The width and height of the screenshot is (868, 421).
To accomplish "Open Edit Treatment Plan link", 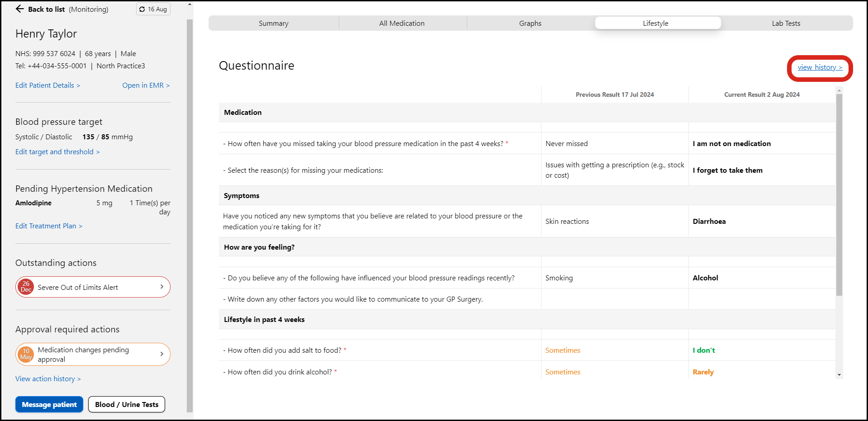I will (x=49, y=226).
